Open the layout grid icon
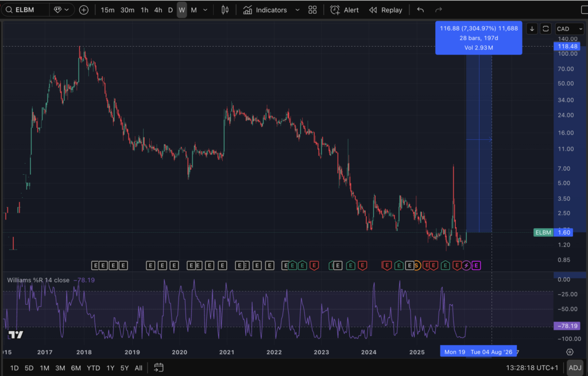This screenshot has width=588, height=376. pos(312,10)
